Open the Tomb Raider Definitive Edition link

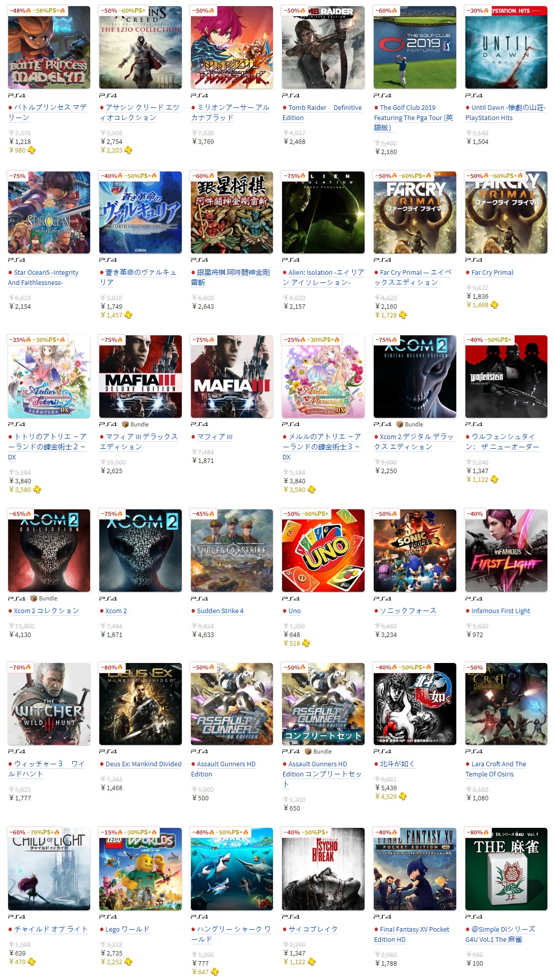[322, 112]
